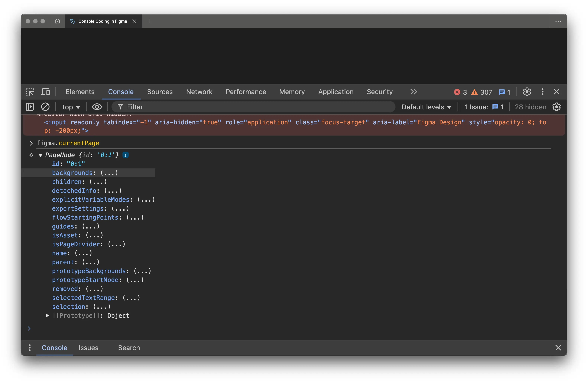This screenshot has height=383, width=588.
Task: Open the console settings panel gear
Action: (556, 107)
